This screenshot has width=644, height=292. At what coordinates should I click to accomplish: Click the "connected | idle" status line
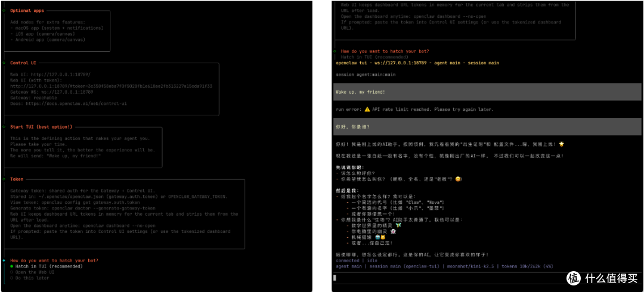click(x=357, y=260)
